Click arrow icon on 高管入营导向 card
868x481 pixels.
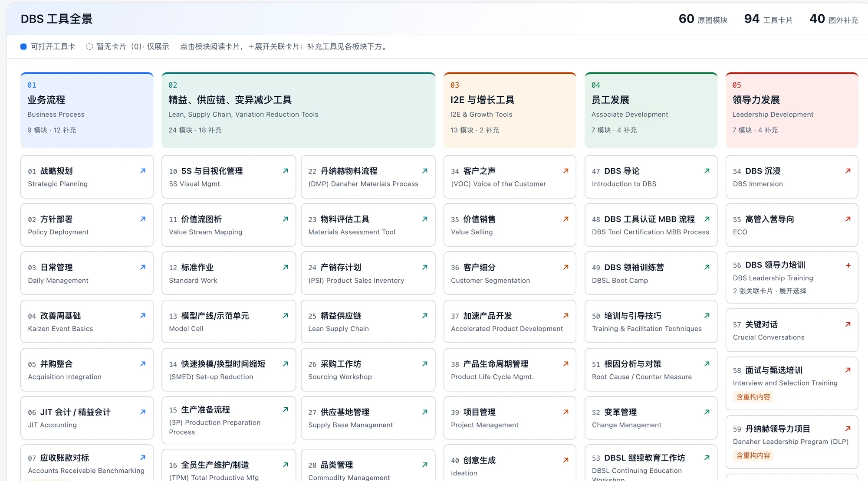[848, 219]
